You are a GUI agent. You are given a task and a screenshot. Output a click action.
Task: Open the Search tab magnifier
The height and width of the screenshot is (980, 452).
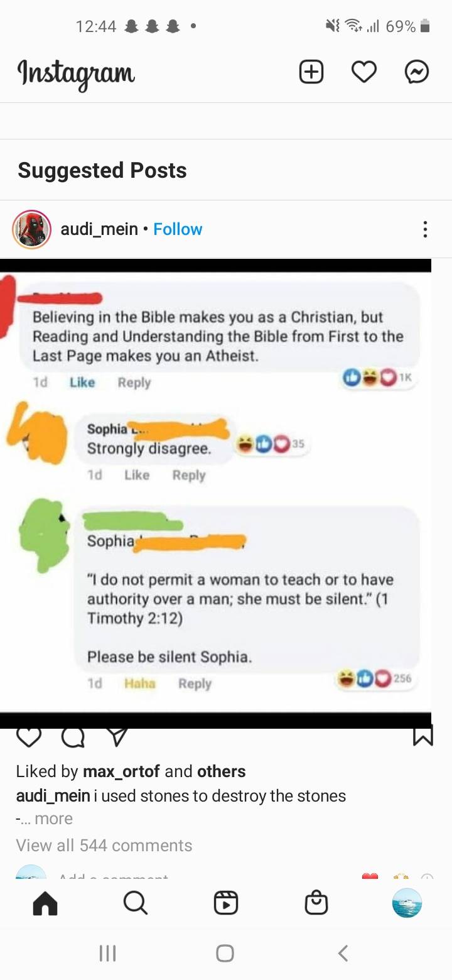(x=135, y=903)
